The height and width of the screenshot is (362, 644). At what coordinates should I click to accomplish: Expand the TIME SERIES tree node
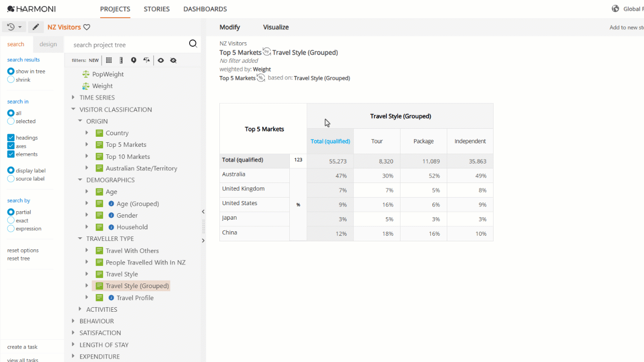(73, 98)
